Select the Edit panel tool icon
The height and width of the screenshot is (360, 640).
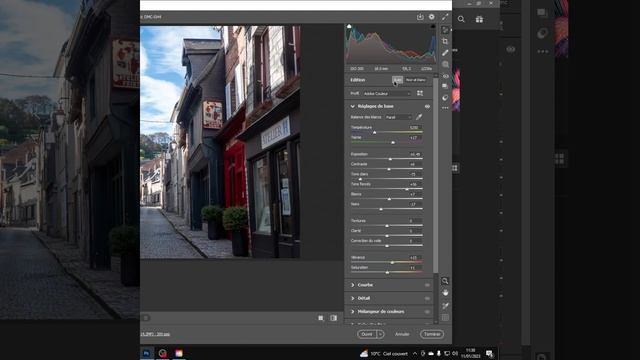click(x=445, y=30)
